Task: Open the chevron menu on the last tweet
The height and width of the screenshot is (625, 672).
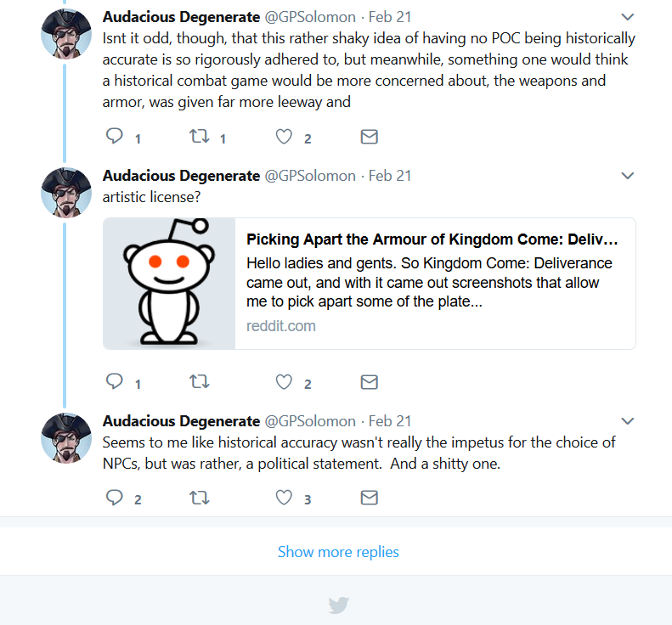Action: tap(628, 421)
